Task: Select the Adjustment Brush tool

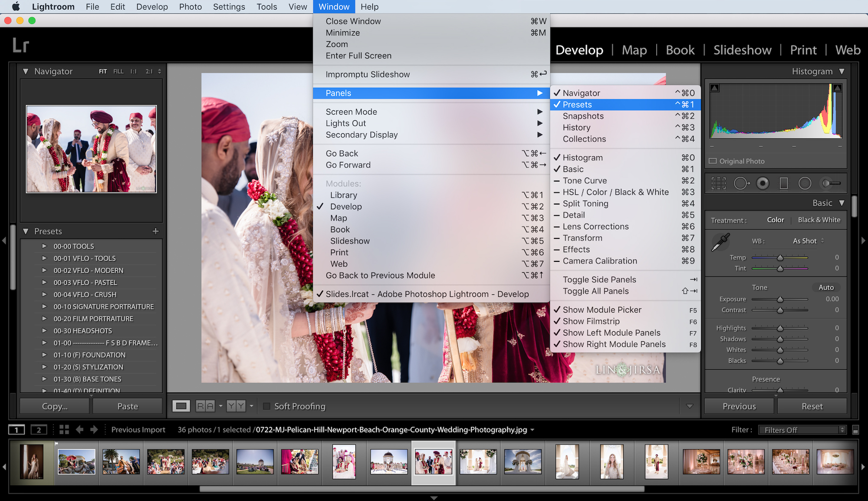Action: pos(830,183)
